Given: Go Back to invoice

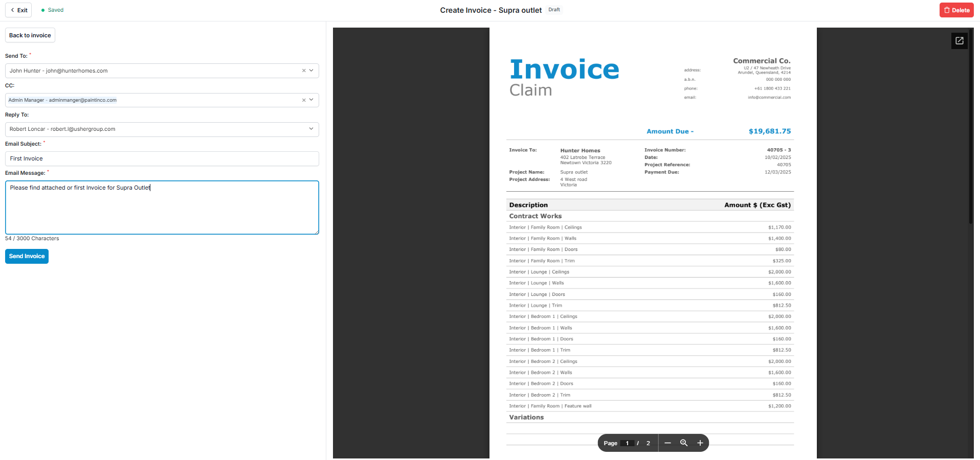Looking at the screenshot, I should tap(30, 35).
